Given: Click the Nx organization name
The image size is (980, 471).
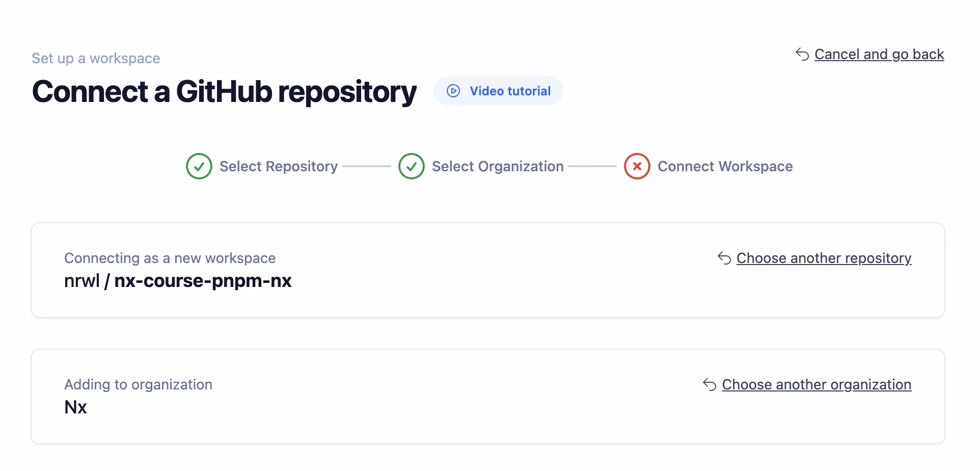Looking at the screenshot, I should (x=75, y=407).
